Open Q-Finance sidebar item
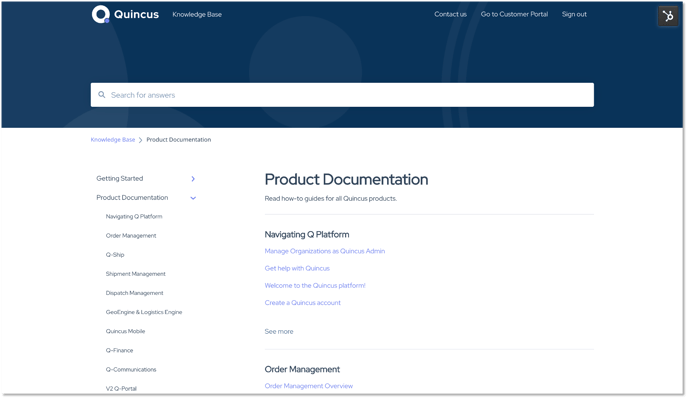 click(119, 350)
